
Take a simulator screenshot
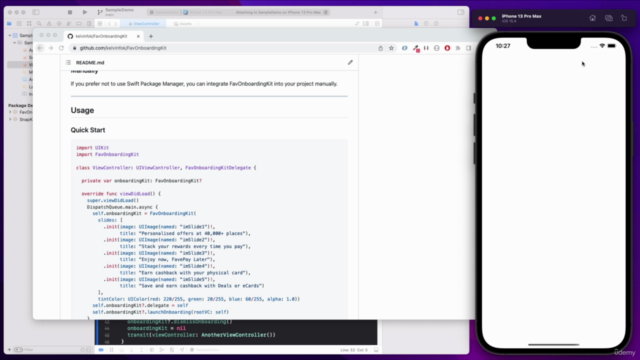[609, 18]
